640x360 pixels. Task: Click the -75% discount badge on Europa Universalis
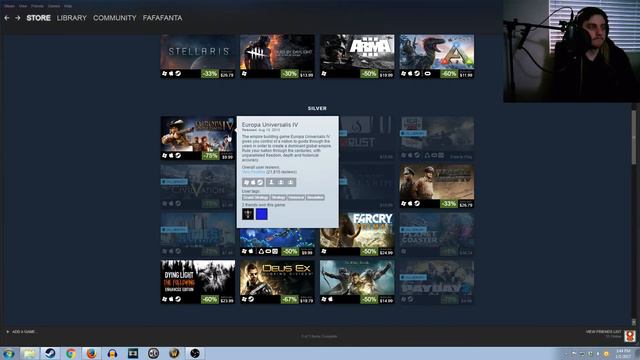(210, 156)
